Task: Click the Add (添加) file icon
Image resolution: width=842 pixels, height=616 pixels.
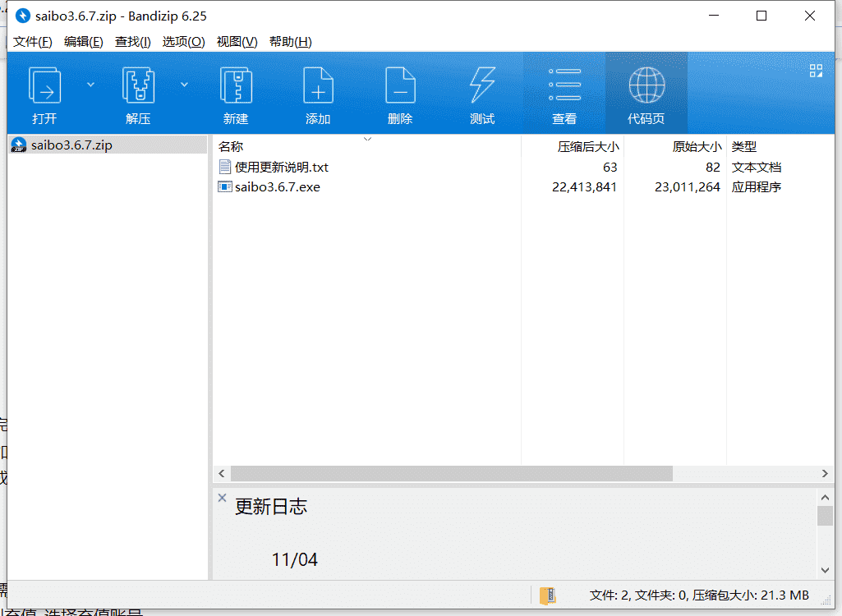Action: [318, 85]
